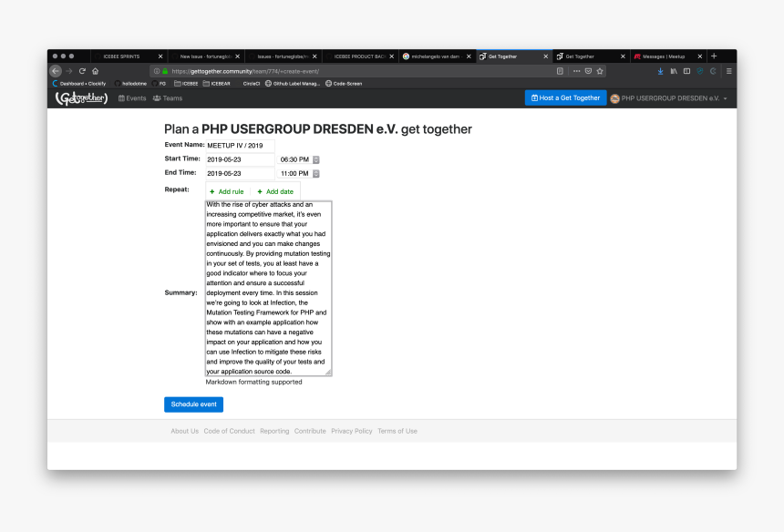
Task: Adjust the Start Time stepper arrows
Action: pyautogui.click(x=316, y=159)
